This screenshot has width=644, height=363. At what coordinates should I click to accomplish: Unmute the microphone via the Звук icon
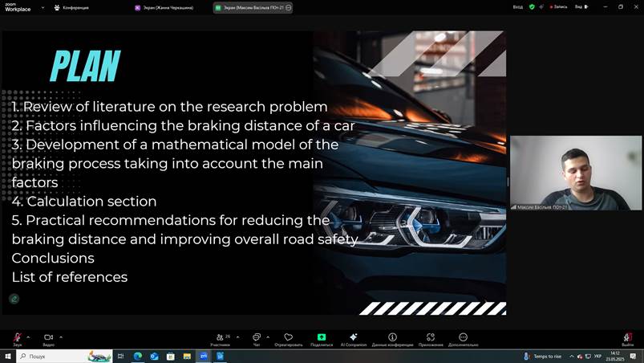[x=17, y=337]
